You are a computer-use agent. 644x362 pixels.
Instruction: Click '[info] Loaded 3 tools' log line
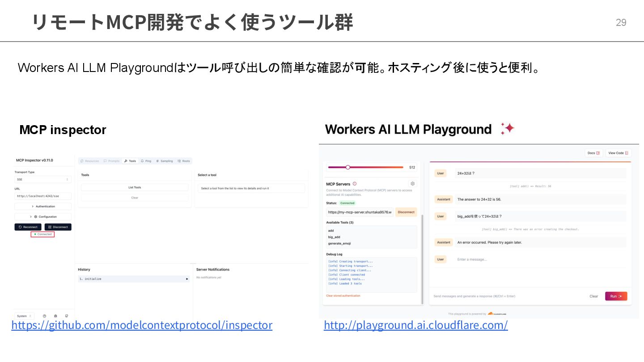[345, 283]
